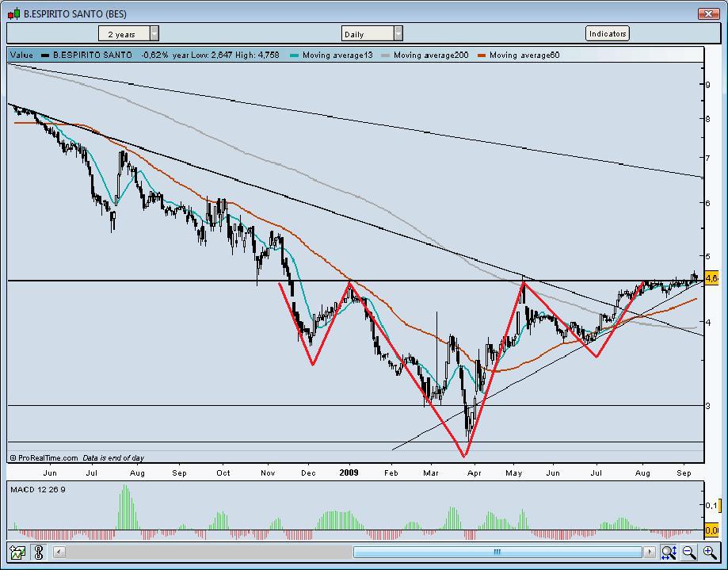728x570 pixels.
Task: Click the Moving average13 legend swatch
Action: [x=294, y=55]
